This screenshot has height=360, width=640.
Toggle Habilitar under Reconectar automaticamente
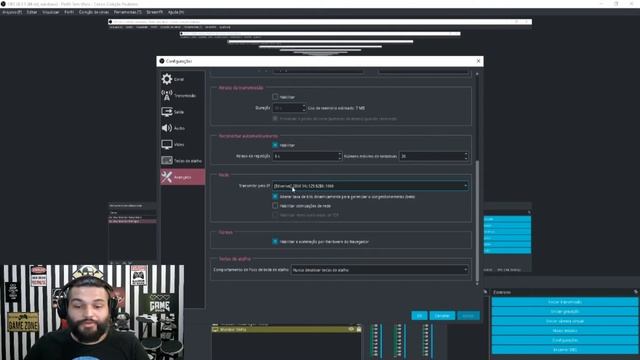click(x=275, y=145)
